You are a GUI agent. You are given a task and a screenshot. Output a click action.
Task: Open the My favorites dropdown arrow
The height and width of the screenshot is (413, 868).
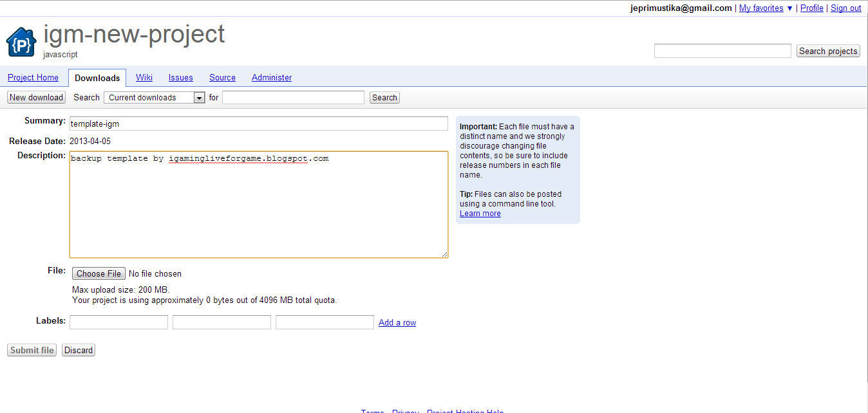789,8
